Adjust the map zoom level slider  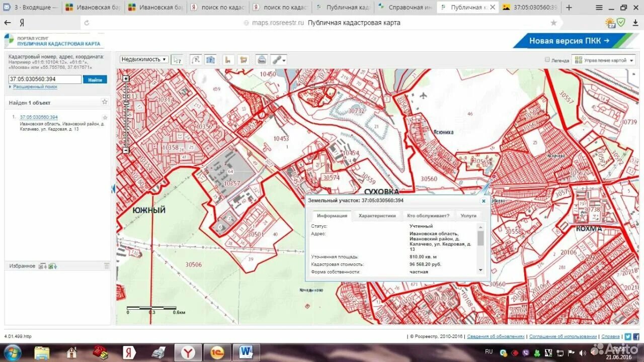tap(126, 104)
